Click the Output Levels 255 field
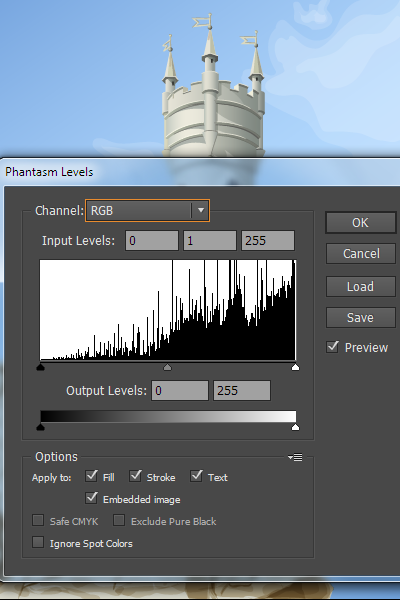Image resolution: width=400 pixels, height=600 pixels. pyautogui.click(x=242, y=390)
